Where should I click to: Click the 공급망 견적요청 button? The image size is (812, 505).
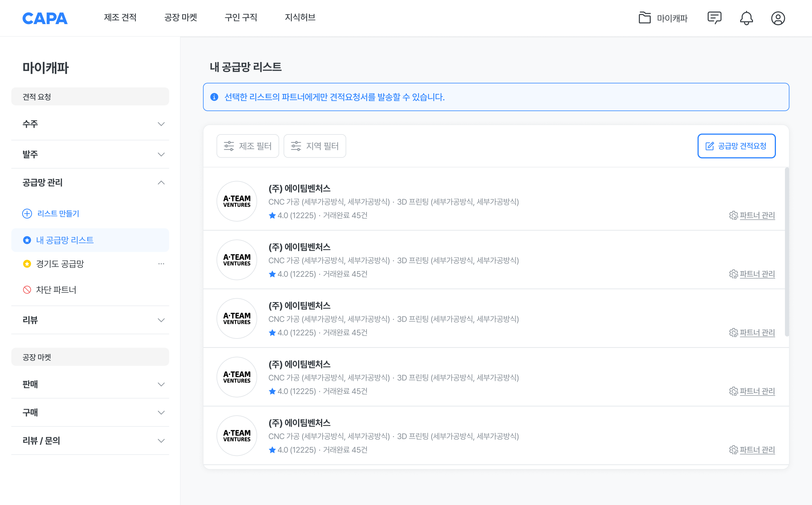pyautogui.click(x=736, y=146)
